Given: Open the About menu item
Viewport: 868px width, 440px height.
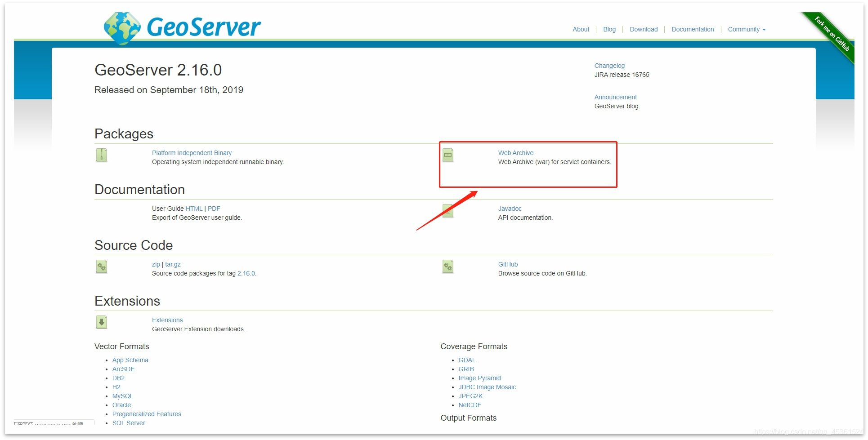Looking at the screenshot, I should pyautogui.click(x=581, y=29).
